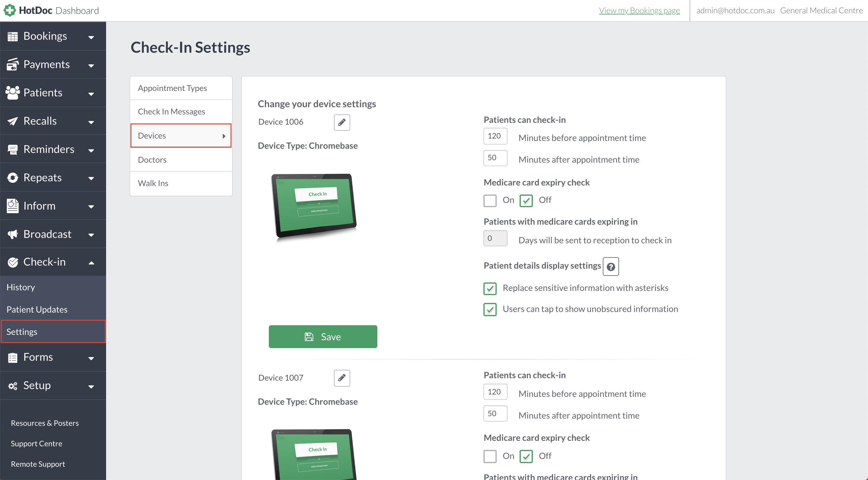Click the Reminders message icon
The height and width of the screenshot is (480, 868).
tap(12, 149)
